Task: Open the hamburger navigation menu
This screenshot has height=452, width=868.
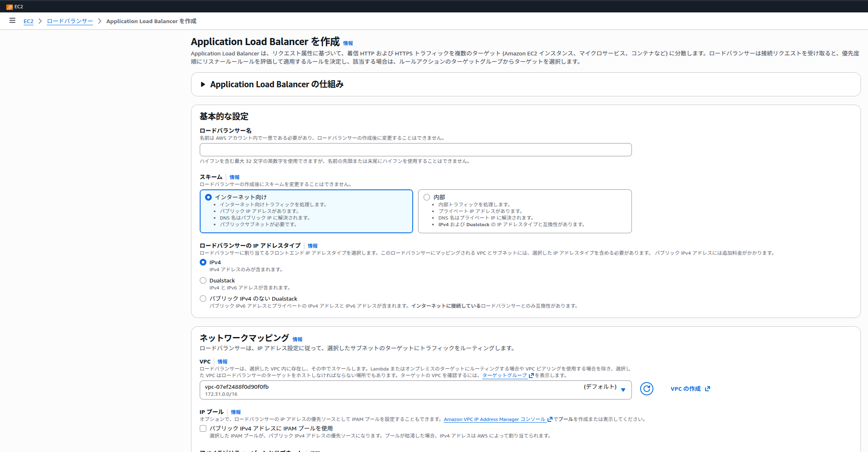Action: (x=12, y=21)
